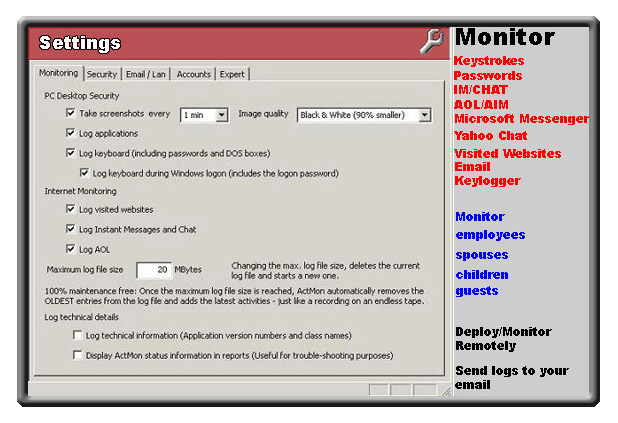
Task: Enable Display ActMon status information checkbox
Action: pos(78,355)
